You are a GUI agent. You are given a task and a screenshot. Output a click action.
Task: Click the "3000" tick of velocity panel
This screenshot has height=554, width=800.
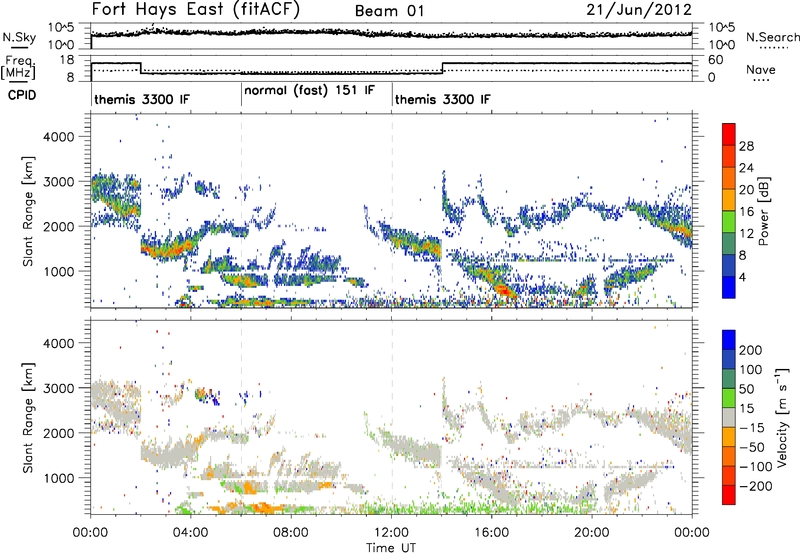pyautogui.click(x=58, y=388)
